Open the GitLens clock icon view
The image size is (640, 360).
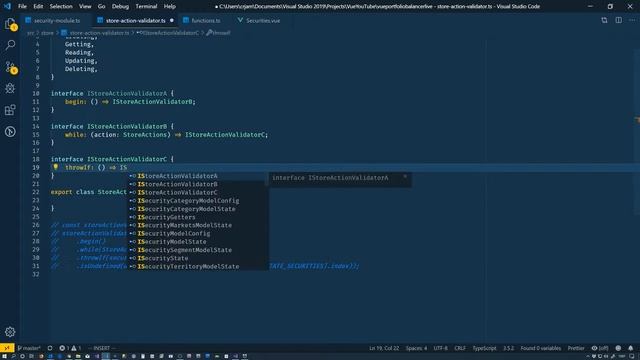[10, 131]
